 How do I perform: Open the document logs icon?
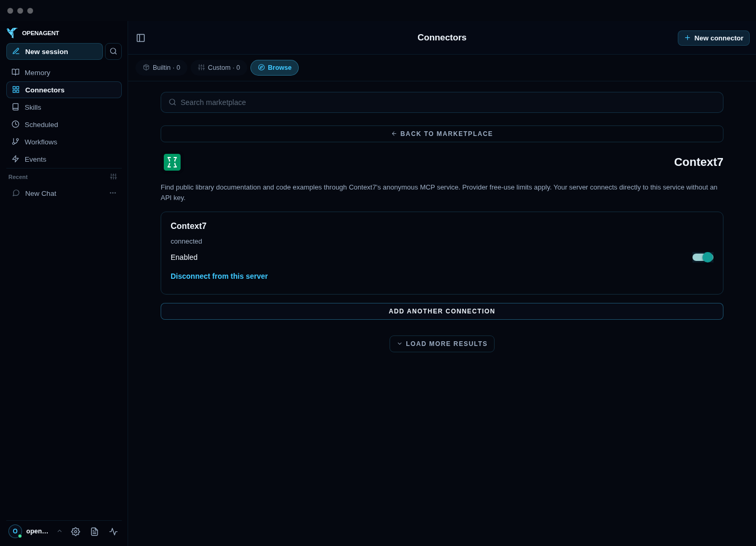point(94,532)
